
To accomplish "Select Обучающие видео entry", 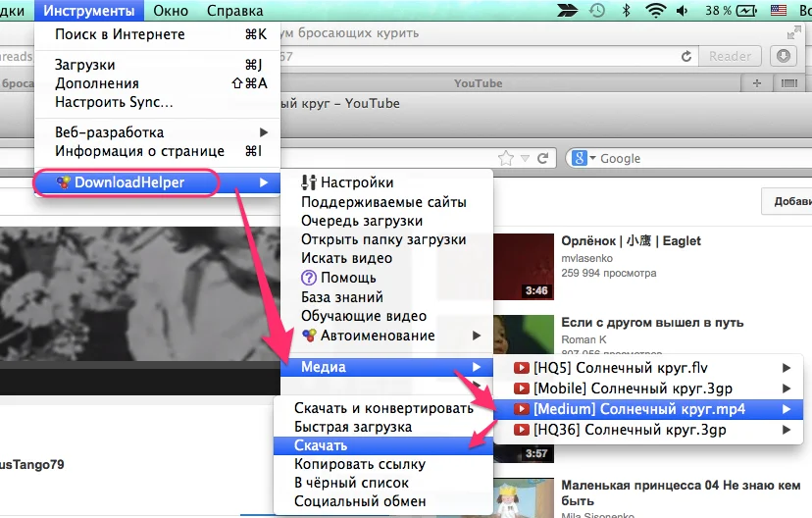I will 386,316.
